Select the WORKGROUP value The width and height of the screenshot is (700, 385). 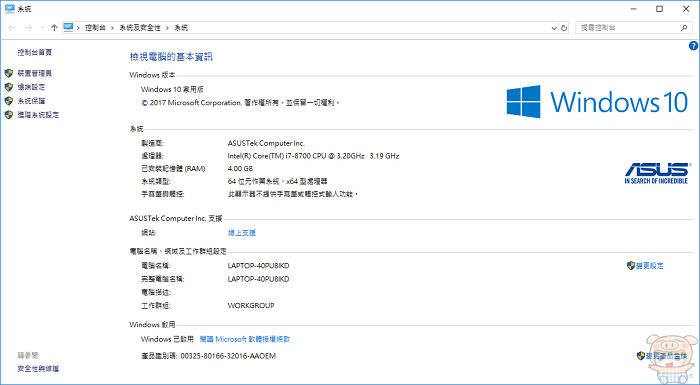click(x=251, y=305)
